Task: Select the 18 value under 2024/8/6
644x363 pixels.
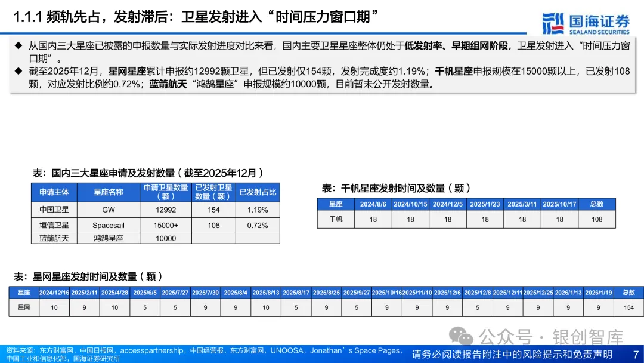Action: pos(373,219)
